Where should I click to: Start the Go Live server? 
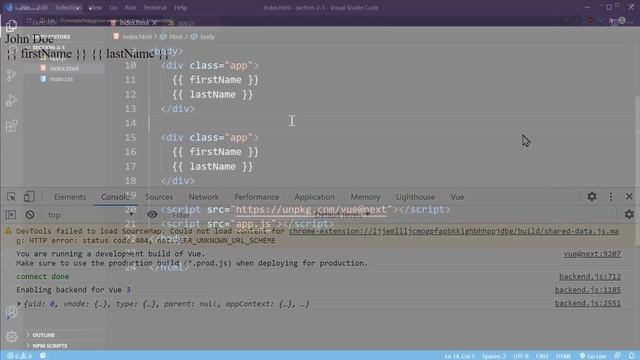coord(593,356)
